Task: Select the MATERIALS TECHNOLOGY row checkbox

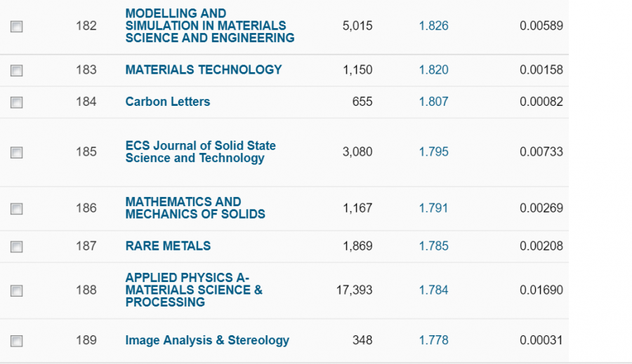Action: [17, 70]
